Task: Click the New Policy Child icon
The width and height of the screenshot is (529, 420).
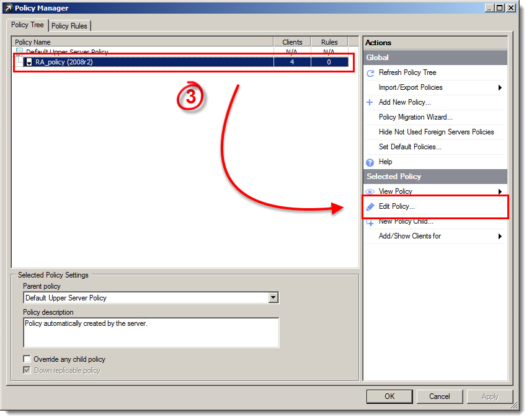Action: pyautogui.click(x=371, y=221)
